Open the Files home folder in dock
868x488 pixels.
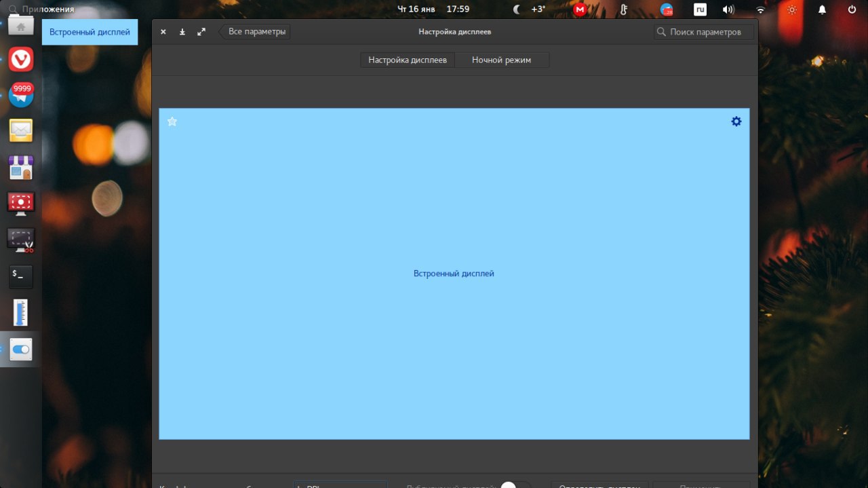click(21, 26)
